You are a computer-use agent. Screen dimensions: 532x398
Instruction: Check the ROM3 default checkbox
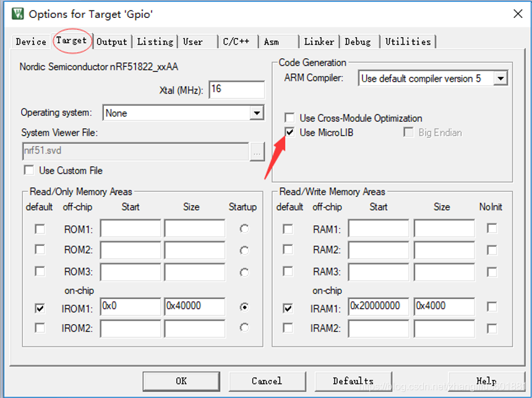point(40,271)
